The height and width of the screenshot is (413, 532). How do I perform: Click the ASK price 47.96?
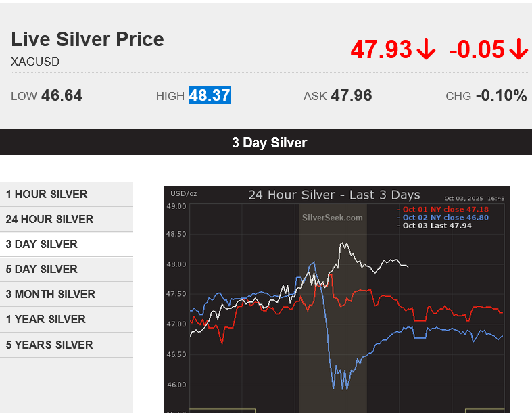tap(352, 95)
